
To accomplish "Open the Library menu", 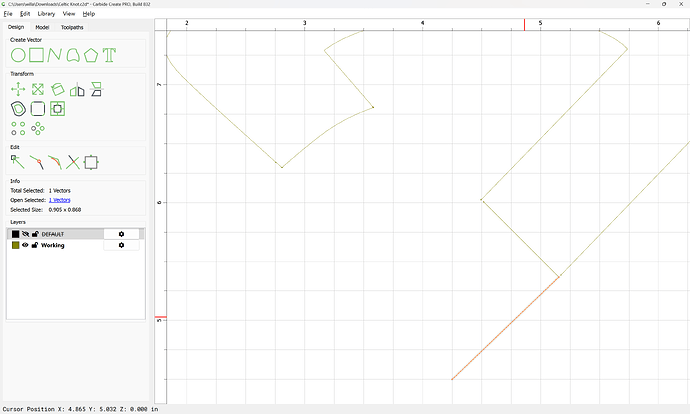I will (x=46, y=14).
